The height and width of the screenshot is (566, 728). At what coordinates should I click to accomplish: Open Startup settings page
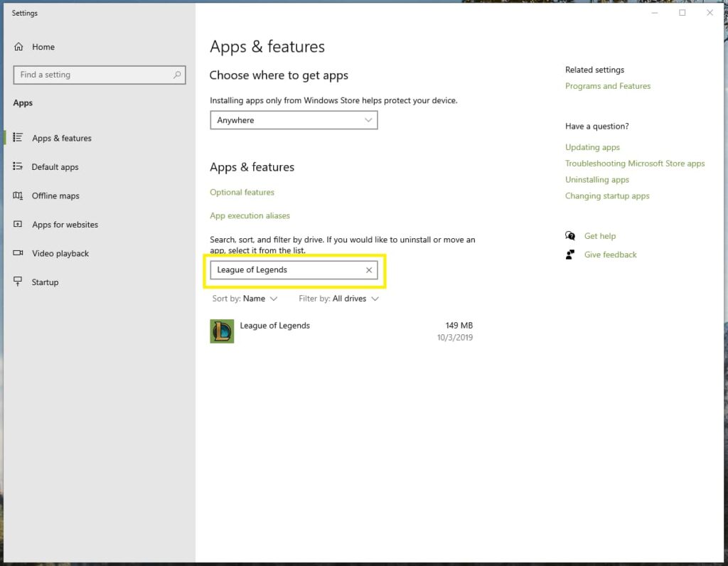45,282
